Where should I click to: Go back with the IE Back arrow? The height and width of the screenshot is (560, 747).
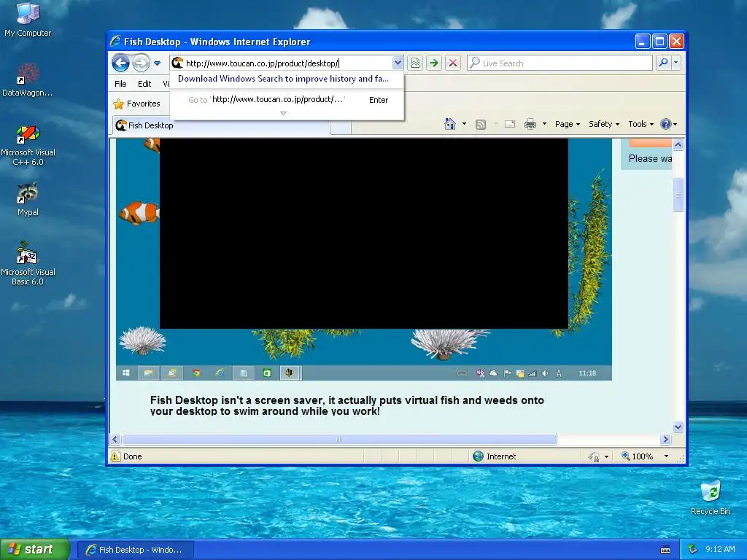click(x=120, y=63)
